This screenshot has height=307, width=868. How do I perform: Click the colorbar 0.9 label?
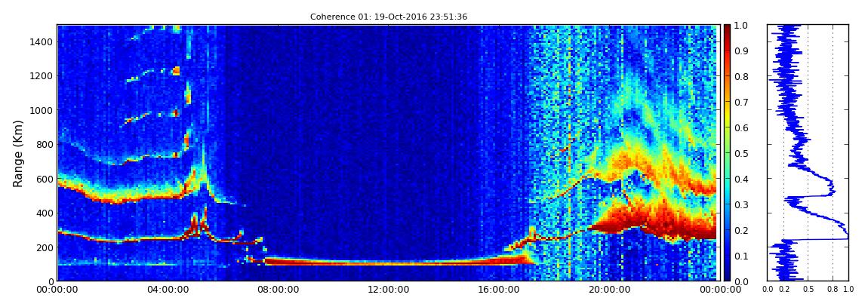(741, 51)
